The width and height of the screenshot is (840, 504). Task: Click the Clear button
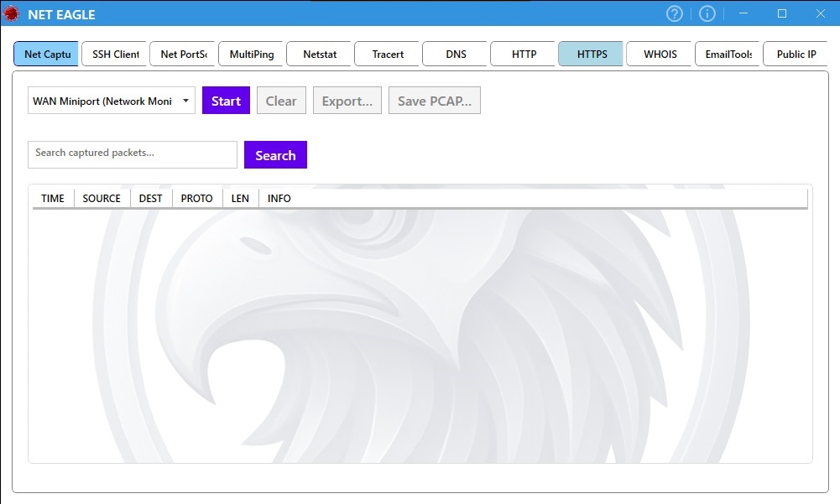281,101
